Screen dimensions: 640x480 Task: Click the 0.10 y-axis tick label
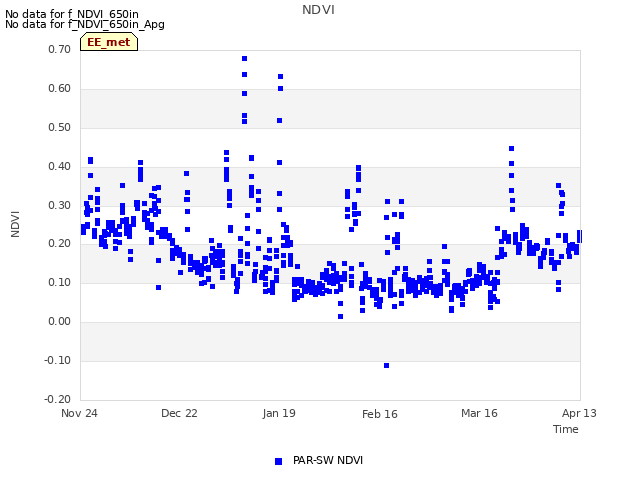[x=60, y=282]
